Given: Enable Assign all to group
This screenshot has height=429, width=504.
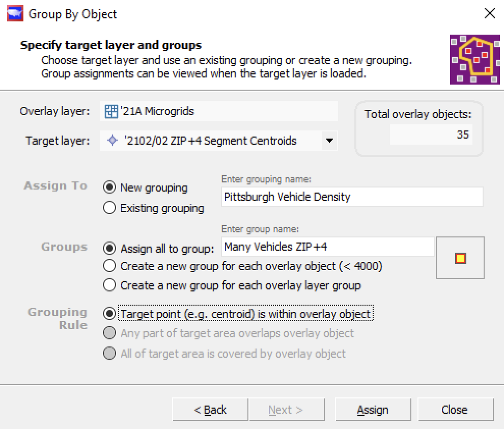Looking at the screenshot, I should (109, 247).
